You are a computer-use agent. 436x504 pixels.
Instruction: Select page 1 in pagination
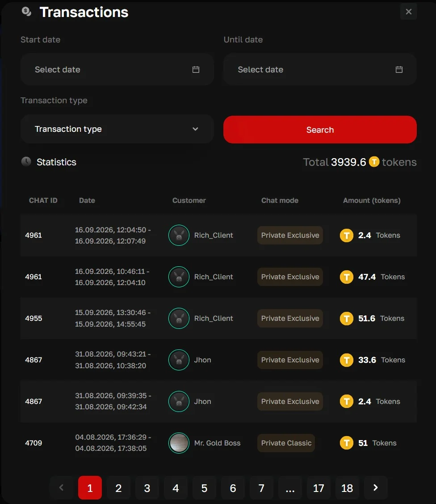[90, 487]
